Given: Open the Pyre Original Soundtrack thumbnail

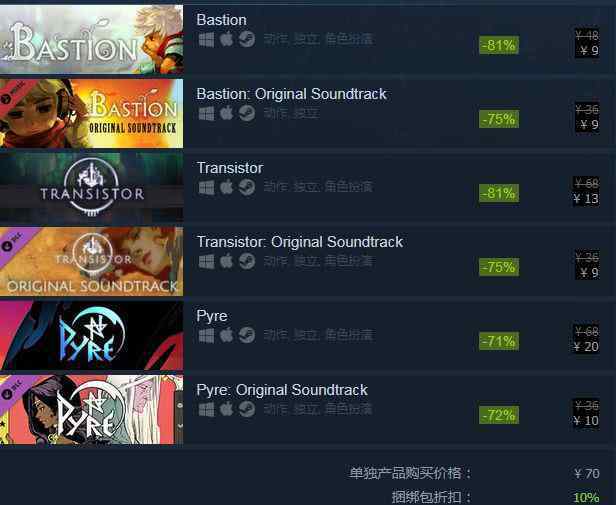Looking at the screenshot, I should tap(92, 410).
